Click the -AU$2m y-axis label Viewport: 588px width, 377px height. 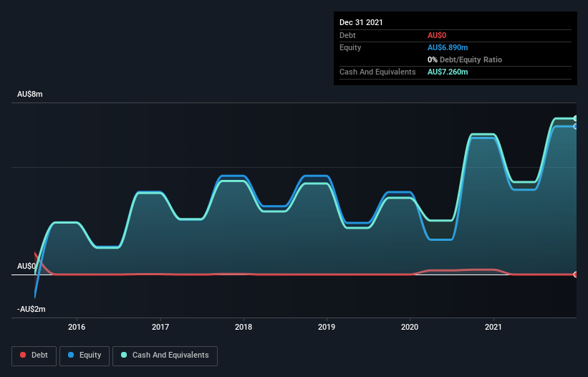click(x=31, y=309)
